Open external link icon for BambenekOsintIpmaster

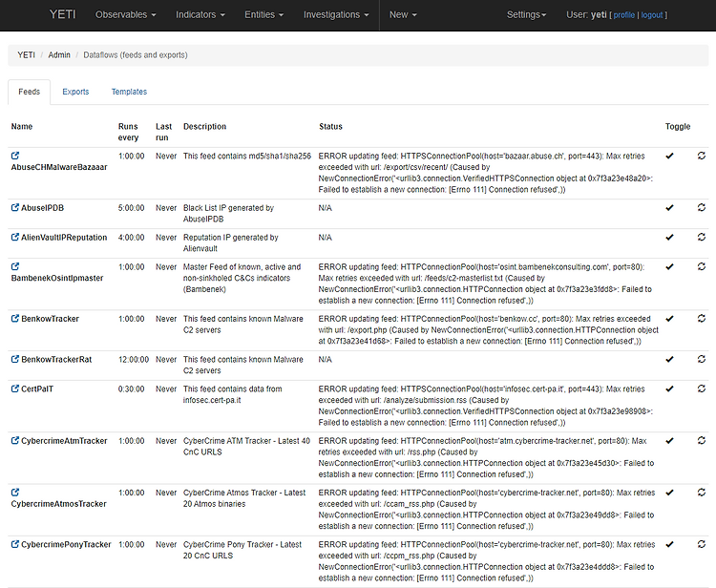pyautogui.click(x=15, y=266)
